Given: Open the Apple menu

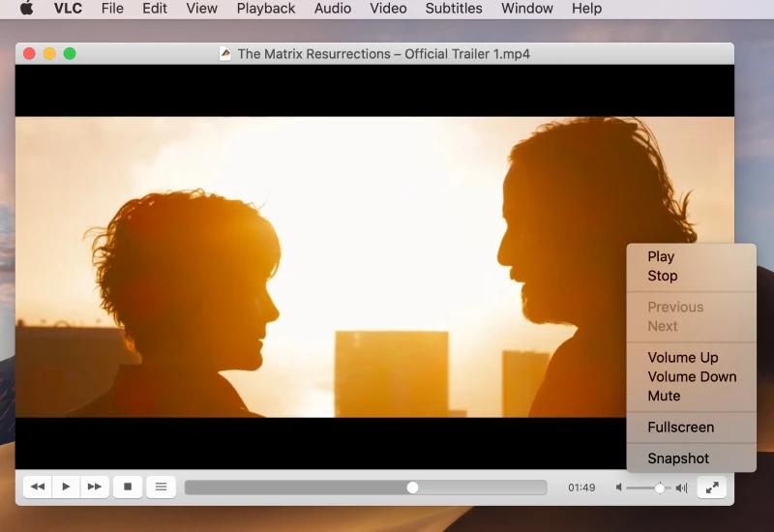Looking at the screenshot, I should pos(27,9).
